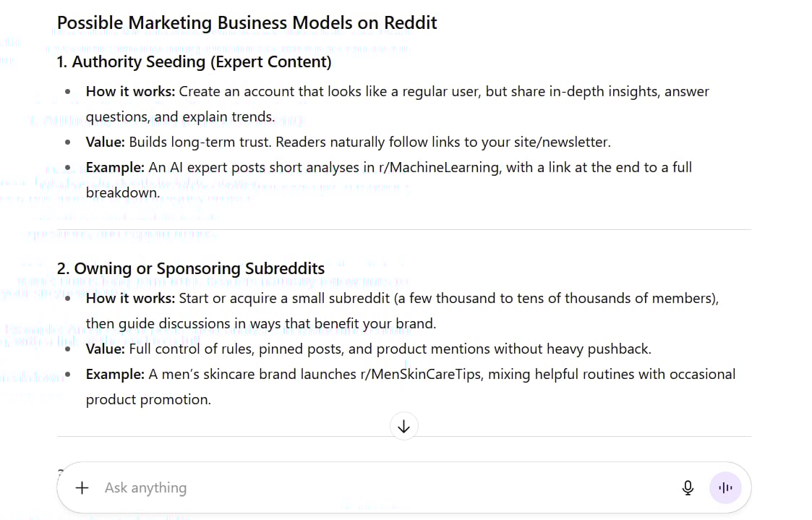
Task: Click 'Example:' label about AI expert
Action: (x=115, y=168)
